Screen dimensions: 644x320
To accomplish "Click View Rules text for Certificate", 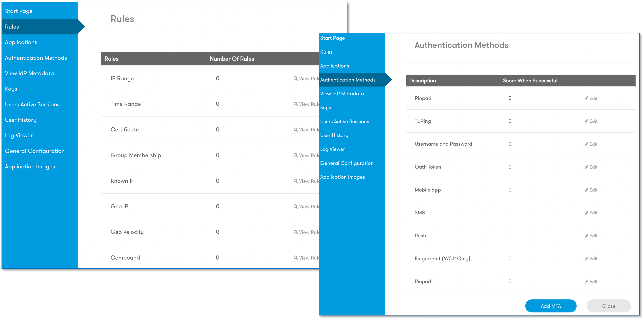I will point(309,130).
